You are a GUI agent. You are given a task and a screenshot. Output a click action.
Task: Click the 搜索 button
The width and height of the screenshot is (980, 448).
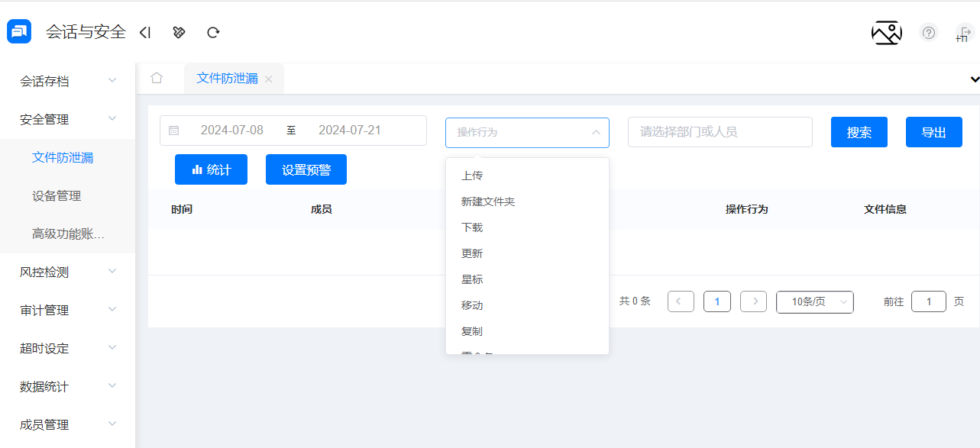click(x=859, y=131)
